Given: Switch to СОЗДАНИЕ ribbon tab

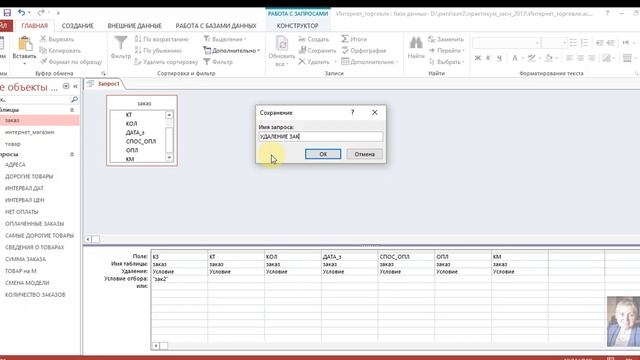Looking at the screenshot, I should pos(78,26).
